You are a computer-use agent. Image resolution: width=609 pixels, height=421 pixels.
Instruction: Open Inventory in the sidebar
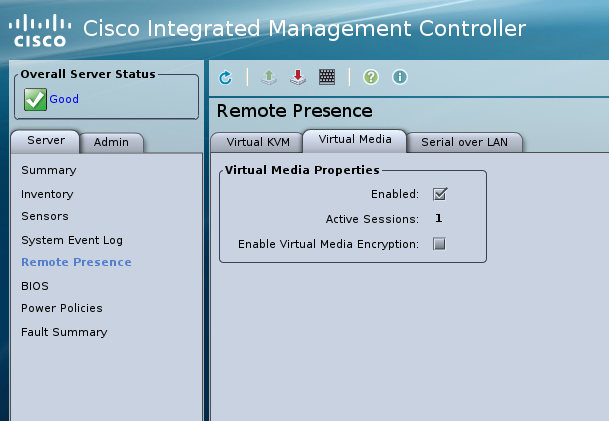point(47,194)
